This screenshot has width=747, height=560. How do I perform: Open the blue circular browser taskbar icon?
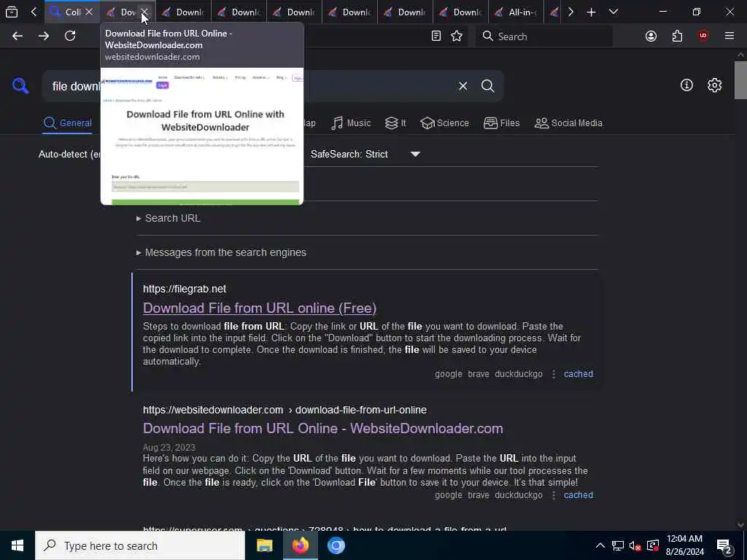coord(336,545)
